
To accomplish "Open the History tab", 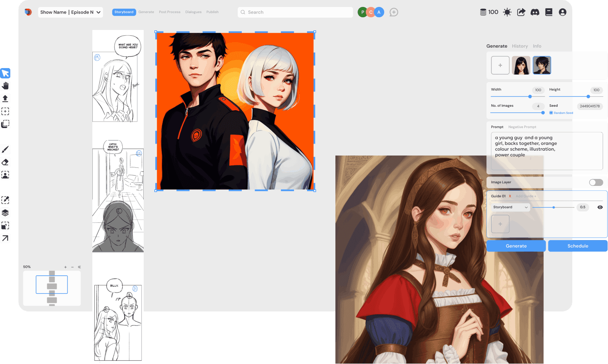I will tap(520, 46).
